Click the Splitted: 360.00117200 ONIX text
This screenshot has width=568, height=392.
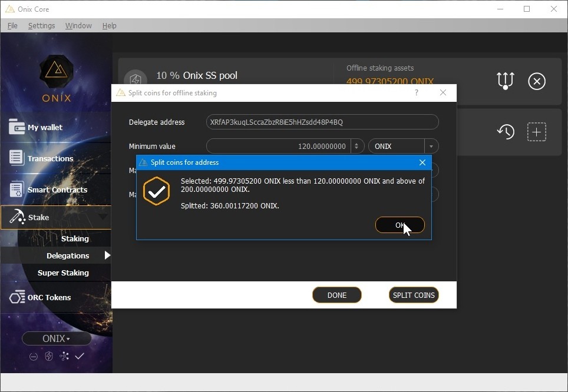coord(230,205)
